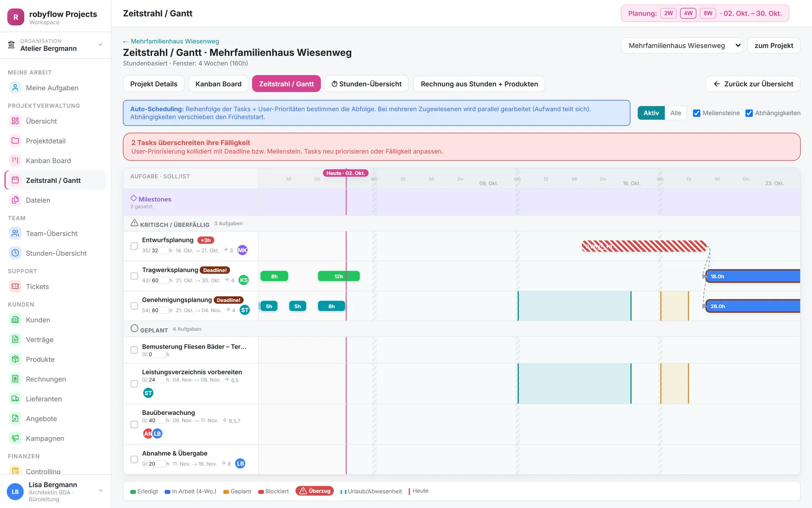The height and width of the screenshot is (508, 812).
Task: Click the Angebote icon in sidebar
Action: 15,419
